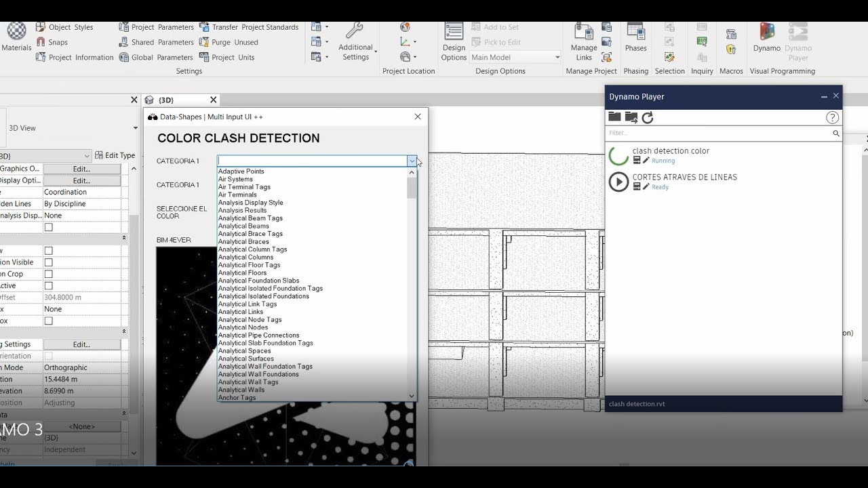Toggle Far Clip Active checkbox

48,285
